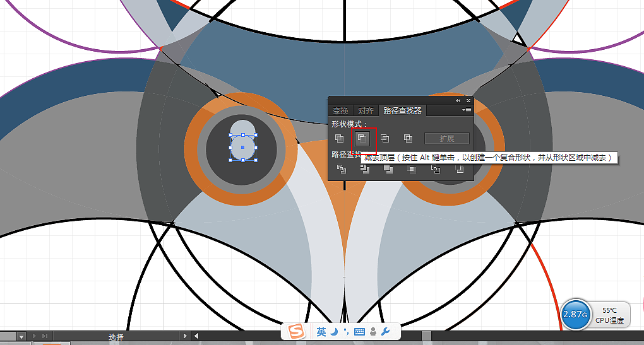Click the Outline pathfinder icon
The width and height of the screenshot is (644, 345).
[x=436, y=168]
